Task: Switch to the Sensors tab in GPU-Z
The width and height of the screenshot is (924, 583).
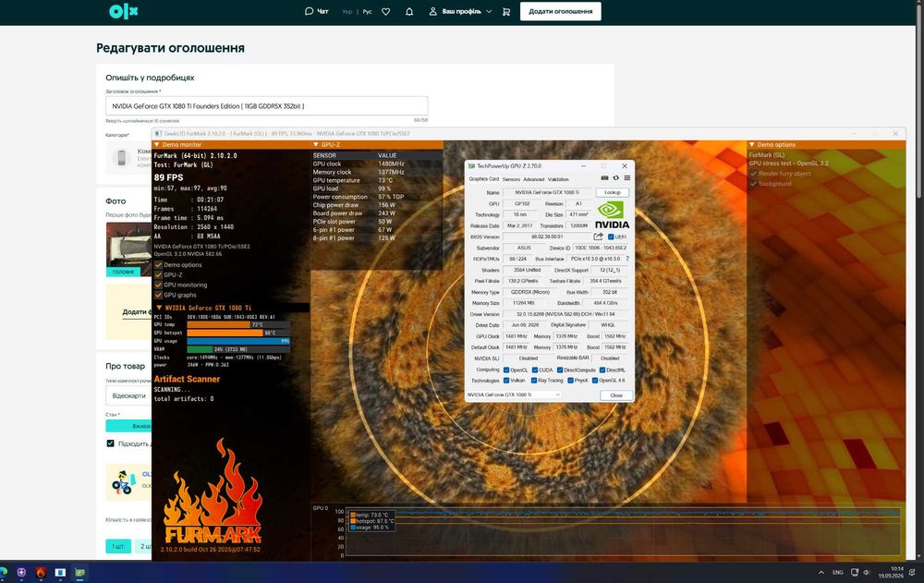Action: (x=511, y=179)
